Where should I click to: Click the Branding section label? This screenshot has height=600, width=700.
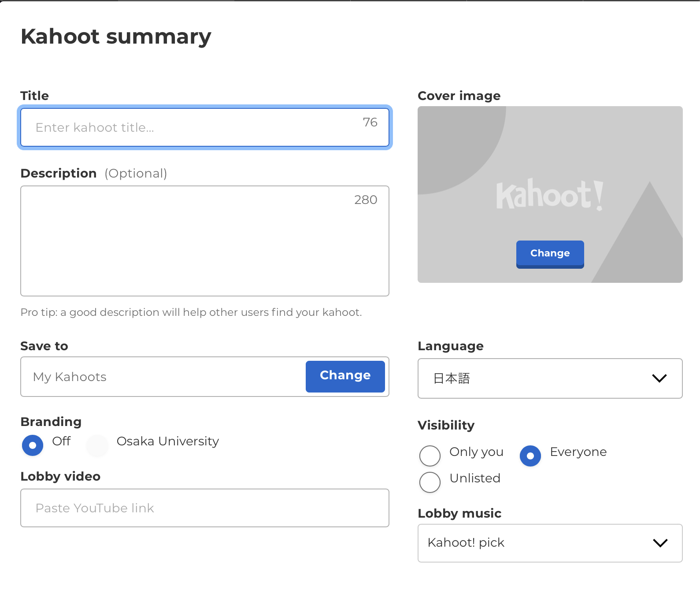[51, 422]
